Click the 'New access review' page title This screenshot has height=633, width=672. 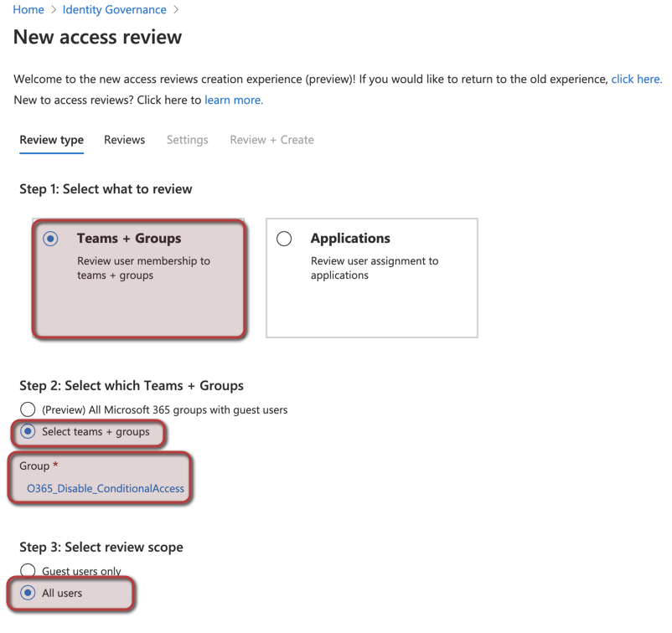pyautogui.click(x=98, y=38)
